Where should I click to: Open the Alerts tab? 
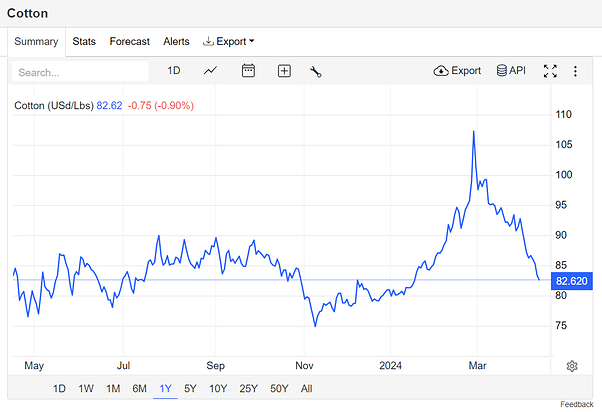pyautogui.click(x=176, y=42)
